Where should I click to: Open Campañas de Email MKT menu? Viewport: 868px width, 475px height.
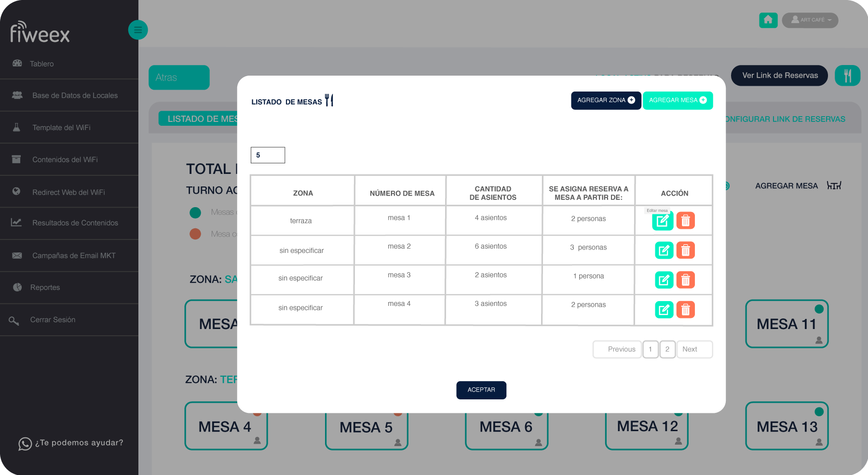tap(74, 255)
